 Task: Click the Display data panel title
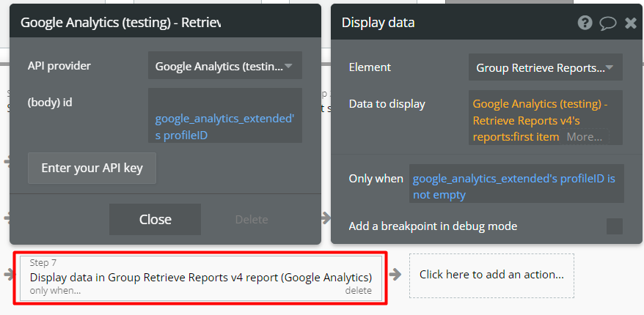point(378,23)
